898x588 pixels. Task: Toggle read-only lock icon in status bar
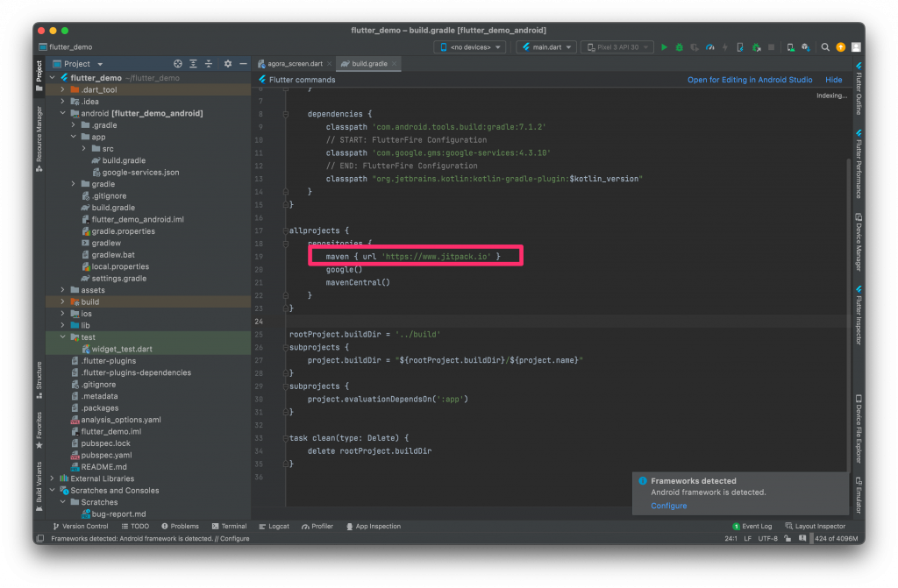(788, 539)
